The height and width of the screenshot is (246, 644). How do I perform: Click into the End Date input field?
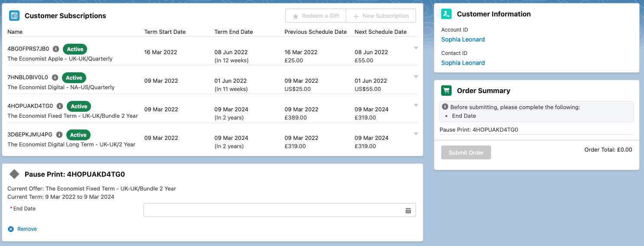(280, 210)
